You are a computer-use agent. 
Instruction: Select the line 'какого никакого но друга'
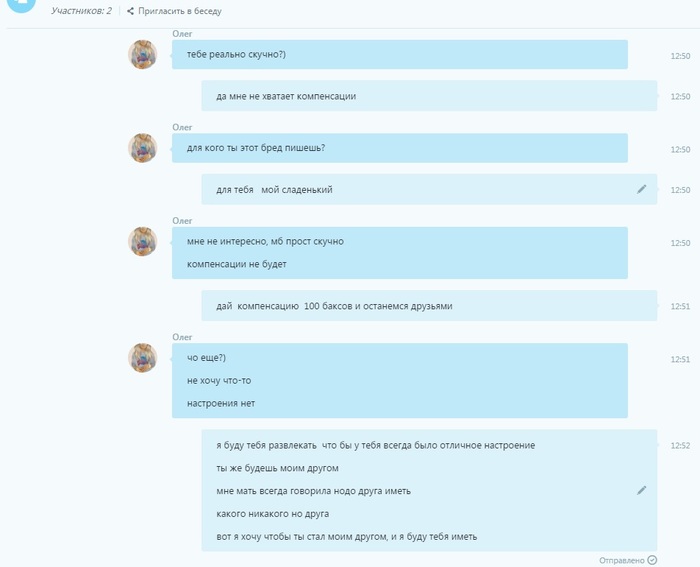tap(273, 514)
